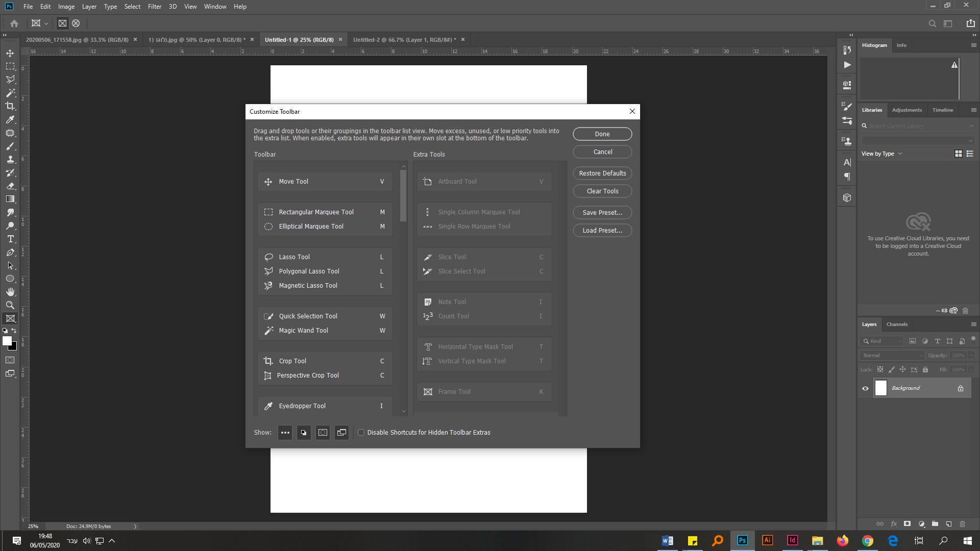Toggle Show screen mode button in dialog
Viewport: 980px width, 551px height.
click(x=341, y=433)
